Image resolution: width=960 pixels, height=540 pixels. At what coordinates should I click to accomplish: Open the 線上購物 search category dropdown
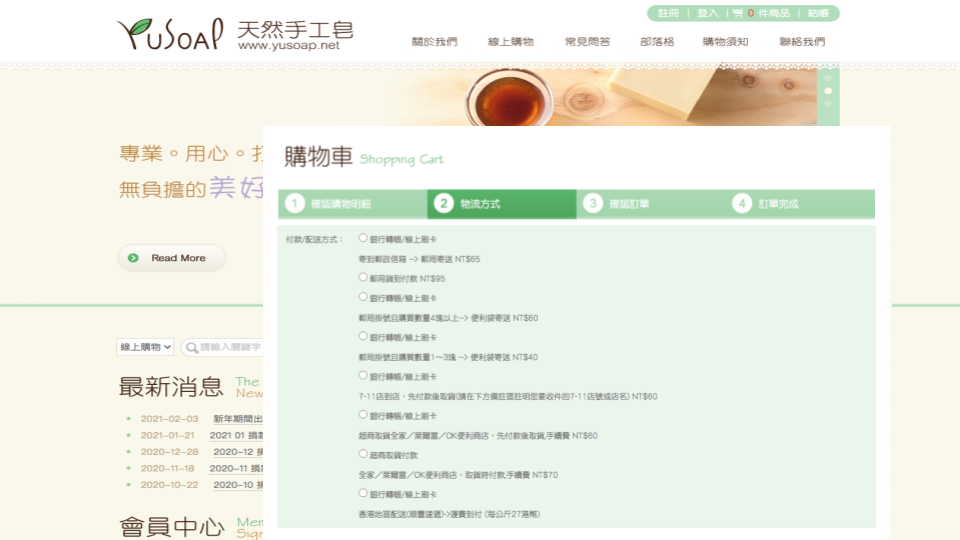point(146,347)
